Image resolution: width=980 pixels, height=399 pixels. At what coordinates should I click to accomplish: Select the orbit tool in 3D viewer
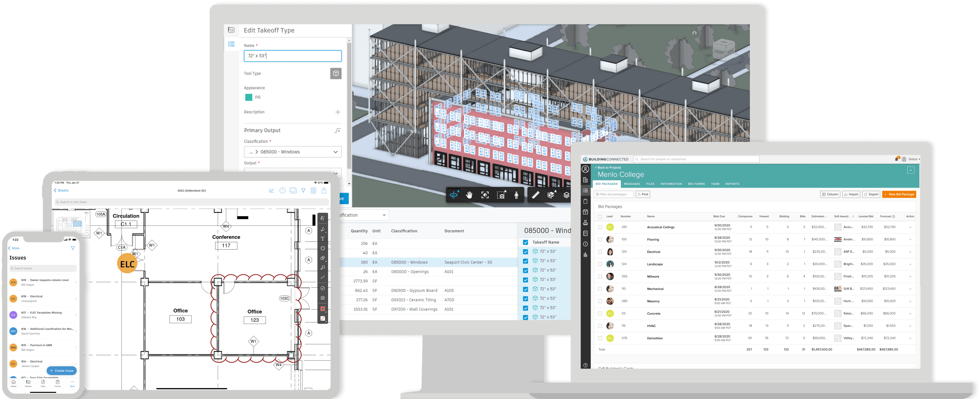(x=454, y=195)
